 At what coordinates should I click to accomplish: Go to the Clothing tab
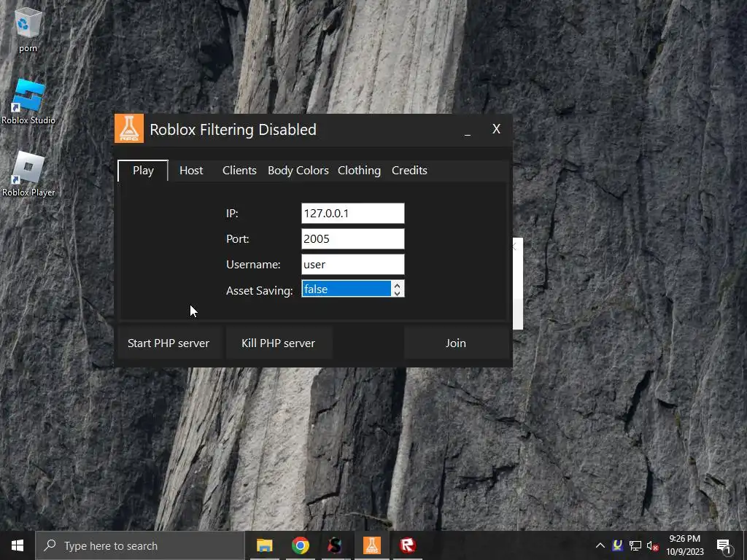(x=359, y=171)
